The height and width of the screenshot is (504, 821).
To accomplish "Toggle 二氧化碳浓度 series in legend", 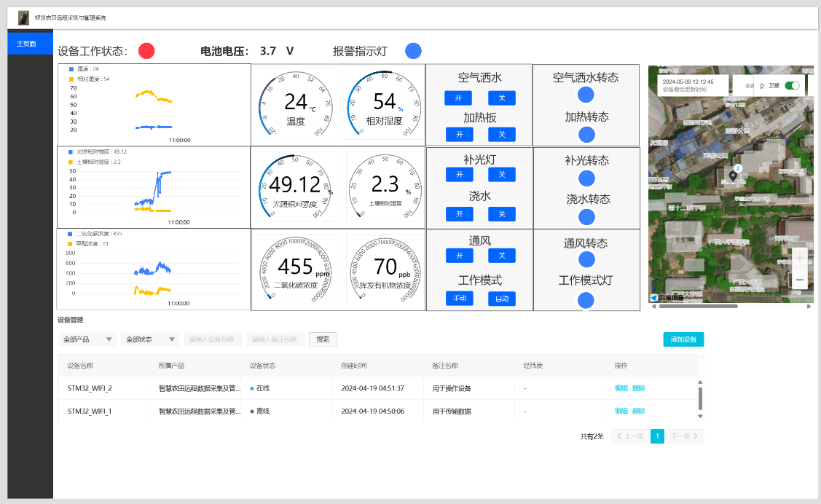I will pyautogui.click(x=95, y=233).
